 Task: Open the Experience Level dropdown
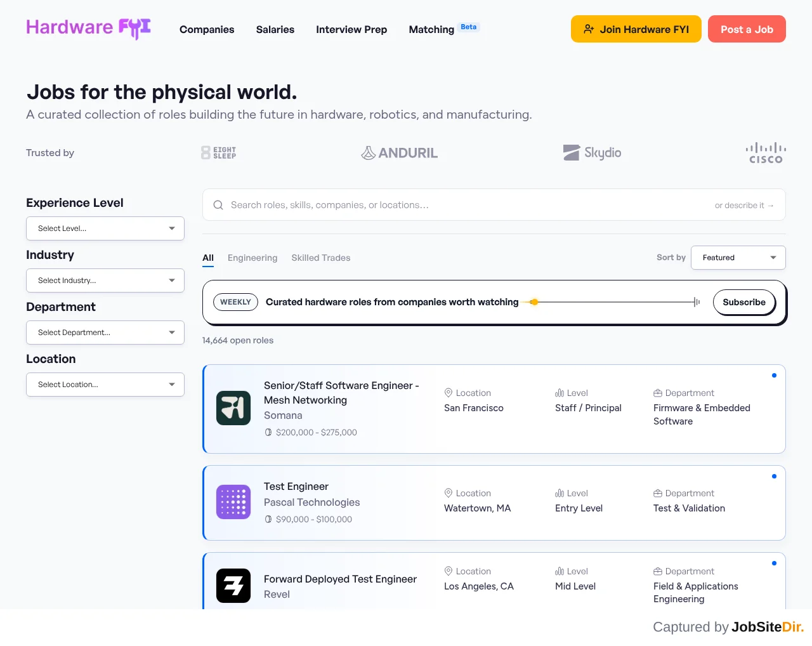pyautogui.click(x=105, y=228)
